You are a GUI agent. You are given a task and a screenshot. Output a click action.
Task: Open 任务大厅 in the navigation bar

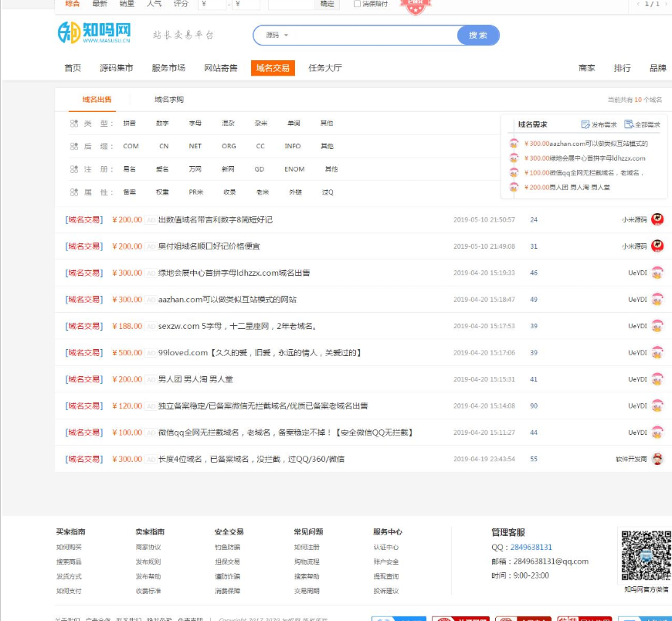coord(324,68)
